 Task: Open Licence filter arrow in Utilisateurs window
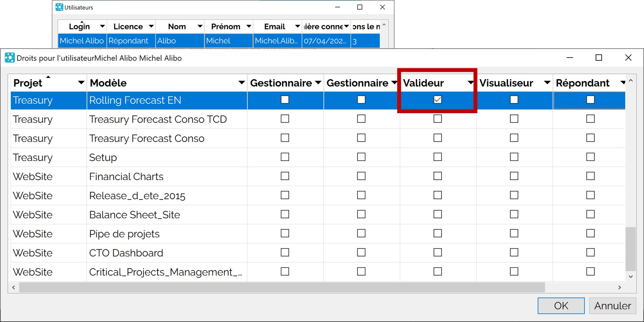point(151,26)
